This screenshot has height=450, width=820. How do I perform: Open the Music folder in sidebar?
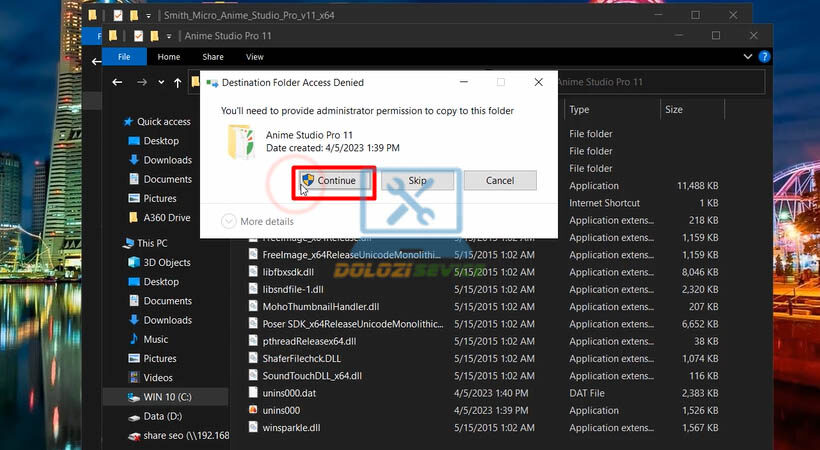[x=155, y=340]
